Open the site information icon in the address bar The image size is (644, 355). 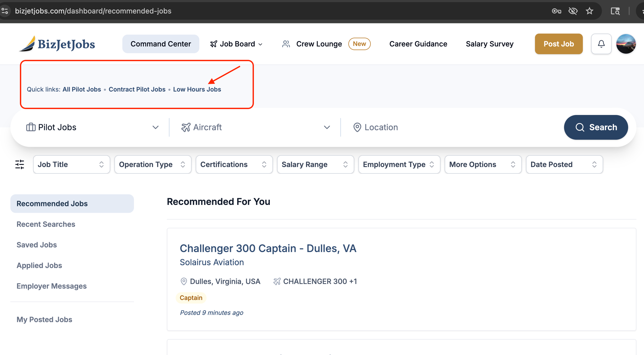tap(5, 11)
